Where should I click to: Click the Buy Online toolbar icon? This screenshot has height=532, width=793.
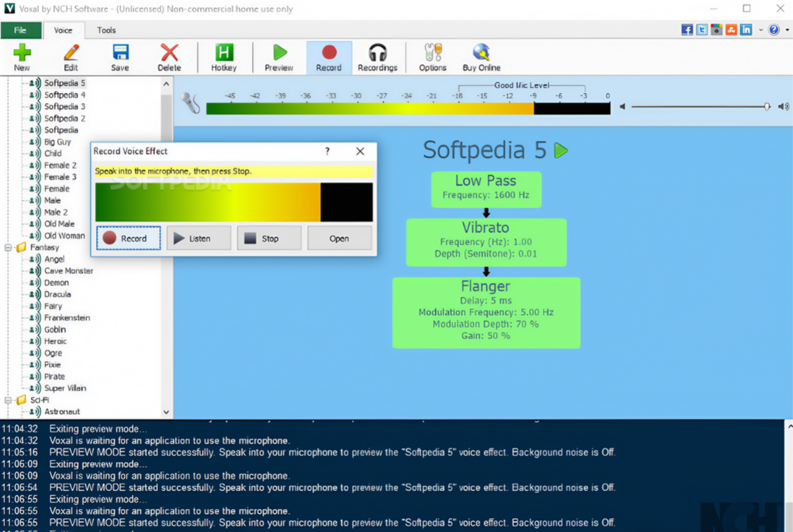(x=481, y=53)
